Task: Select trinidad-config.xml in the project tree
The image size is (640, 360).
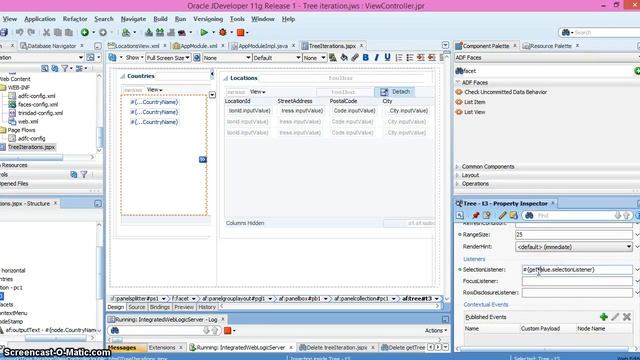Action: coord(40,113)
